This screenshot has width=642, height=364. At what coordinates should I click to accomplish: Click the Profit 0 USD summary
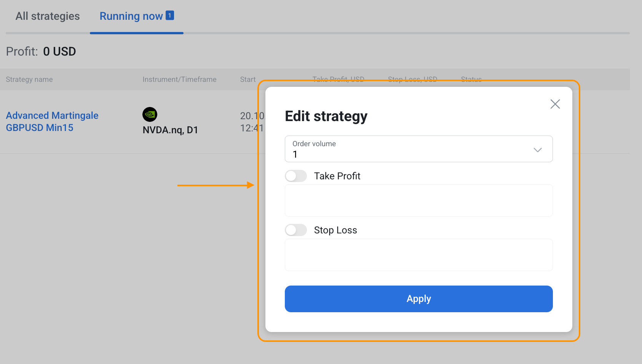pos(41,51)
